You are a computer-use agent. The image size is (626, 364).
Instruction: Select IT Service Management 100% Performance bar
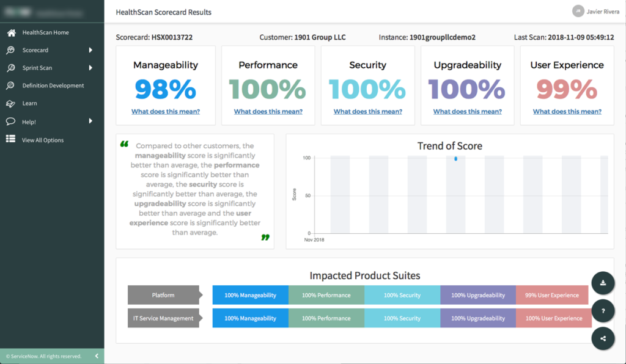tap(326, 318)
